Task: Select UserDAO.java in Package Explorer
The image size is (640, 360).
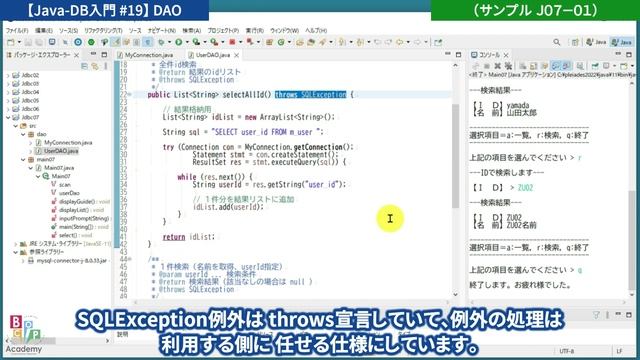Action: point(61,151)
